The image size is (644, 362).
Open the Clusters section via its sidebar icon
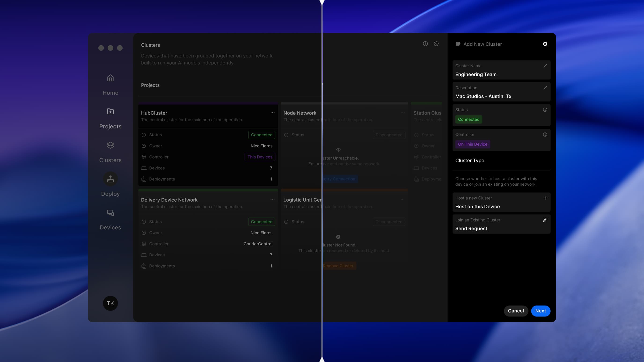pos(110,145)
